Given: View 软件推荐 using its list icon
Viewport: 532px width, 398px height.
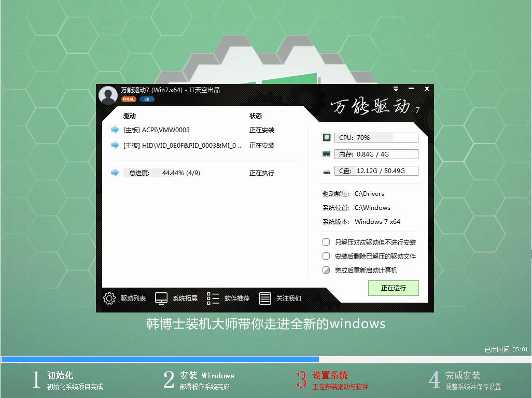Looking at the screenshot, I should tap(213, 298).
